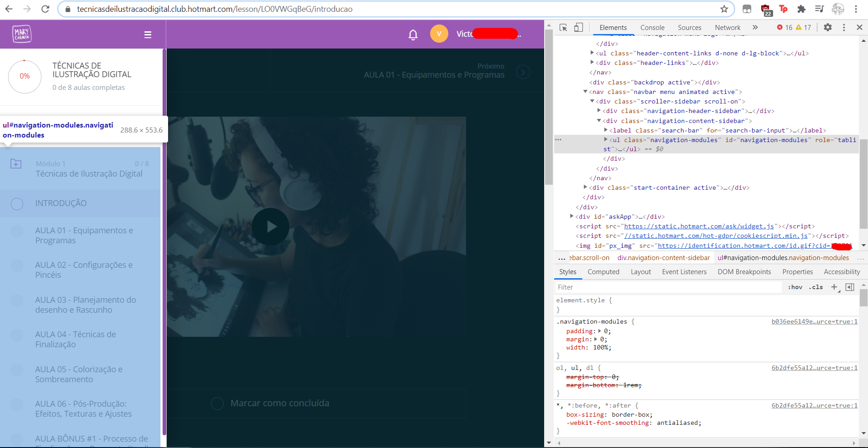868x448 pixels.
Task: Select the Layout tab
Action: (640, 272)
